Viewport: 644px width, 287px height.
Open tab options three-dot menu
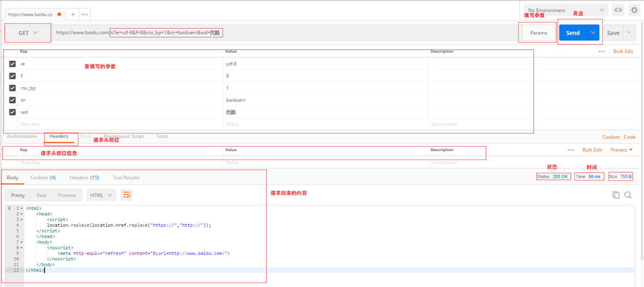(x=84, y=14)
